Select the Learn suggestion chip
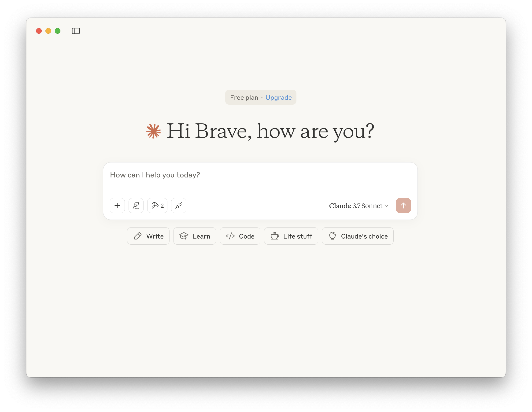Viewport: 532px width, 412px height. pyautogui.click(x=195, y=236)
